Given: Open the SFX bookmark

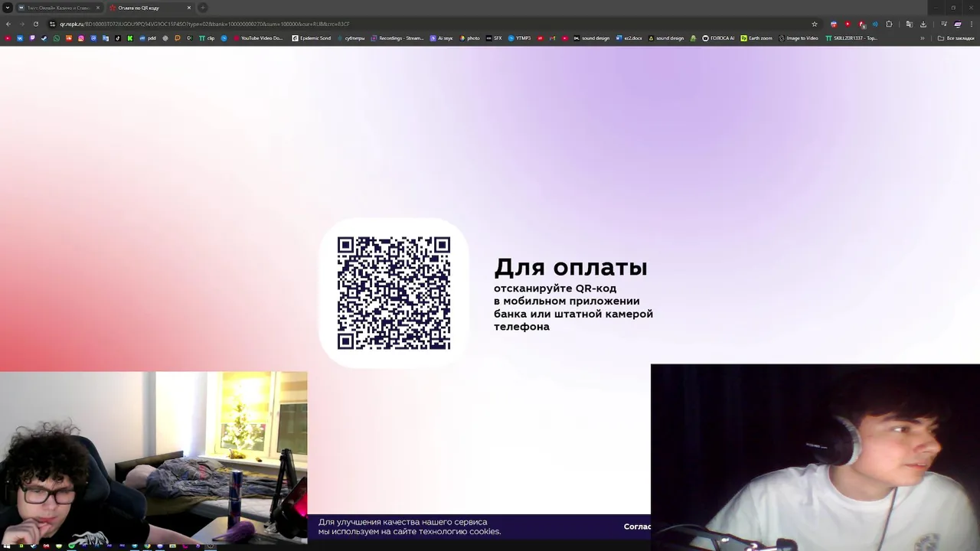Looking at the screenshot, I should [494, 37].
